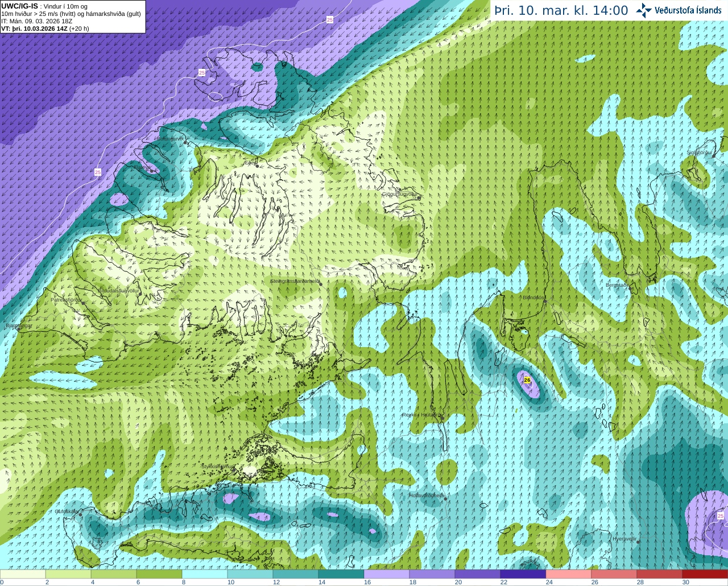Click the '24' tick label on color scale
728x586 pixels.
549,582
